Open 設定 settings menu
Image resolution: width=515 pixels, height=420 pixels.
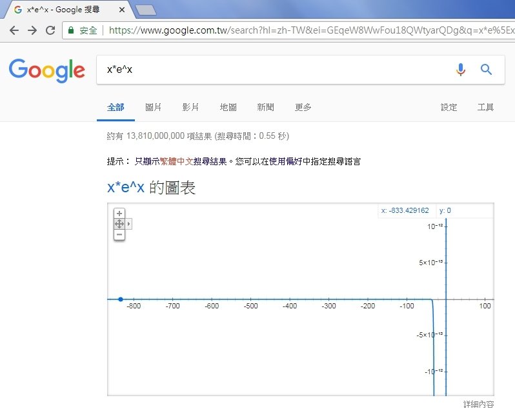449,107
